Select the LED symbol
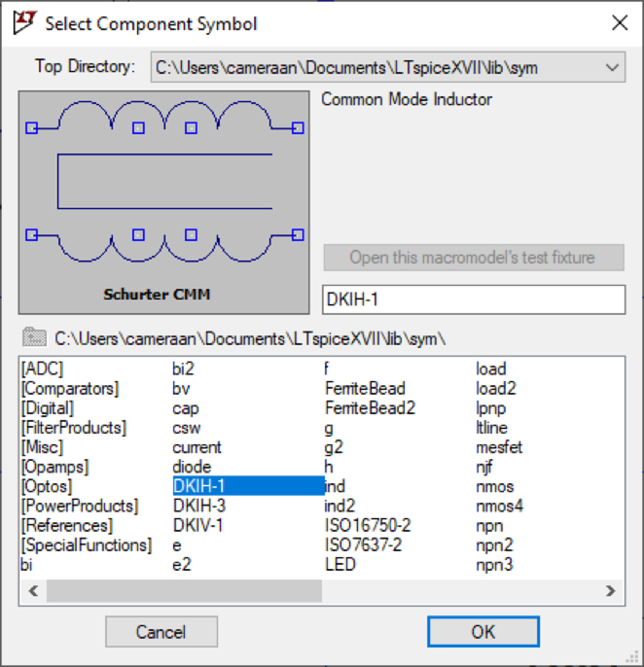644x667 pixels. pyautogui.click(x=340, y=565)
